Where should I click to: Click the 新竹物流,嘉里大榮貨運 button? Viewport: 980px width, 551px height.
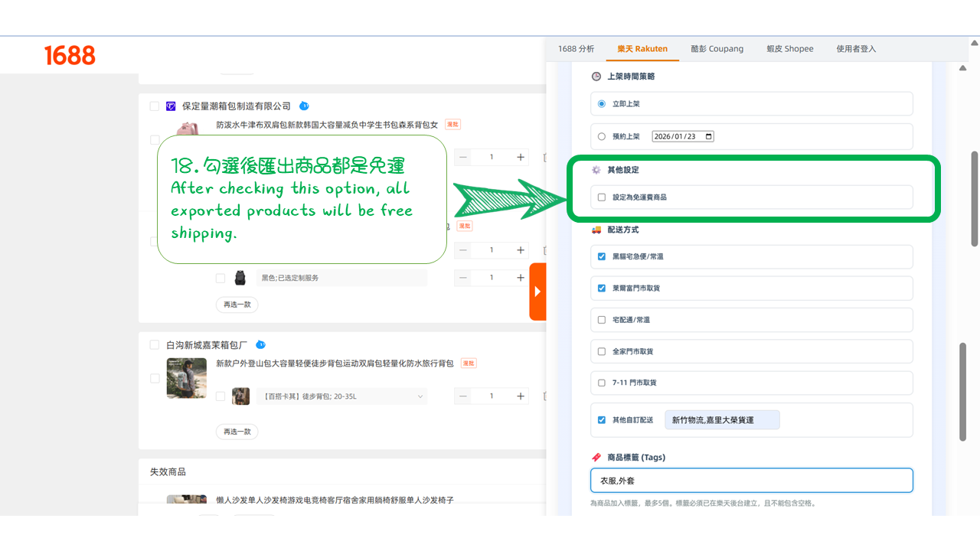(721, 419)
